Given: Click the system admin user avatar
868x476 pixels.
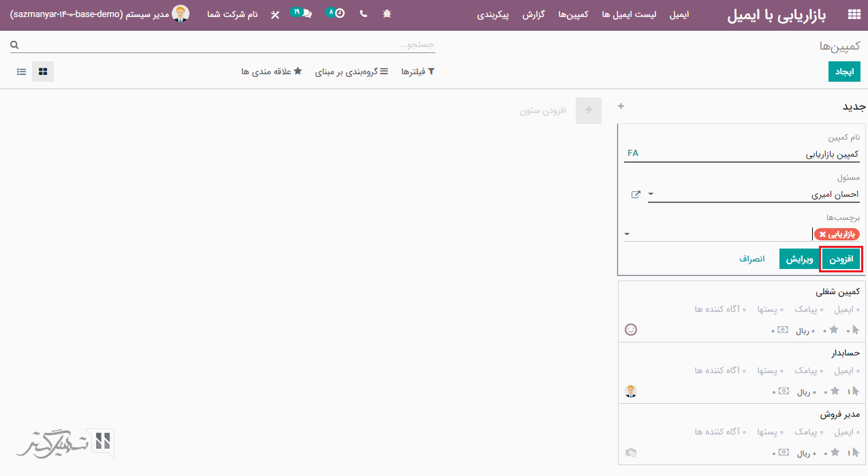Looking at the screenshot, I should [x=181, y=14].
